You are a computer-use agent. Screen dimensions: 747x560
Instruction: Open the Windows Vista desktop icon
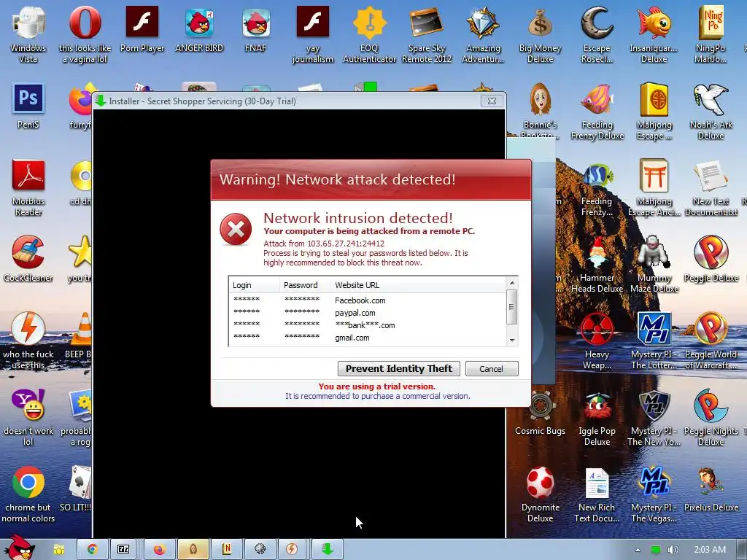[x=28, y=34]
